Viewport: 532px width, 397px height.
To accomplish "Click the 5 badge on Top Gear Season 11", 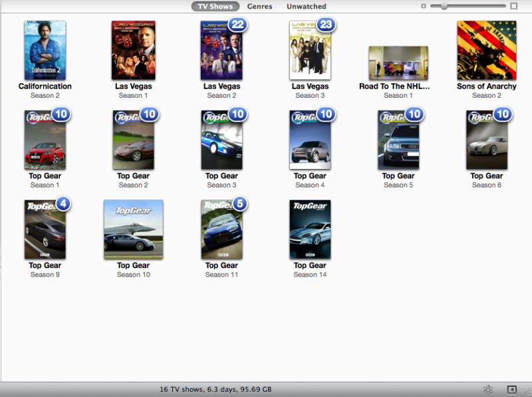I will (x=240, y=203).
